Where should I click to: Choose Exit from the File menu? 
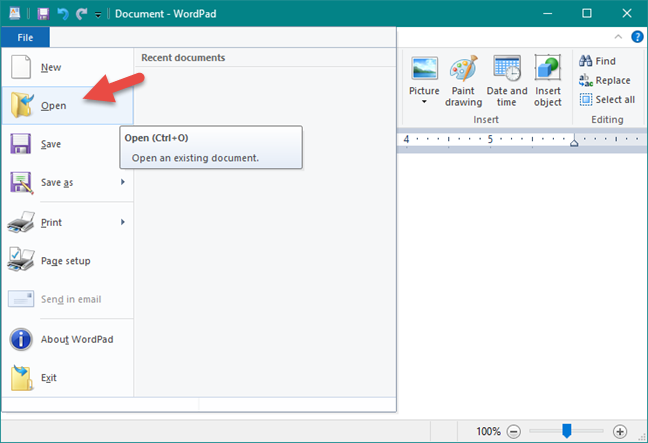pos(68,378)
